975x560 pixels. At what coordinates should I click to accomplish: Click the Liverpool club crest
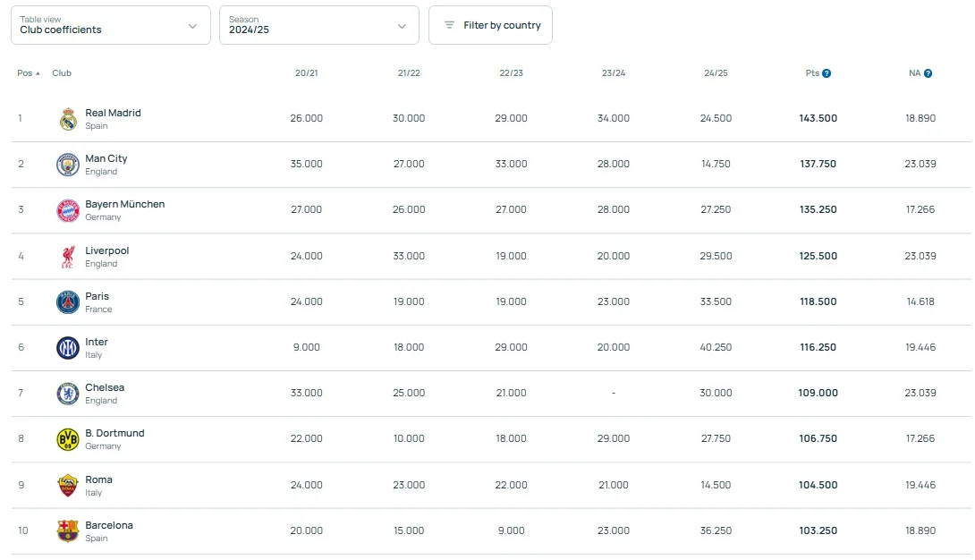pos(68,257)
